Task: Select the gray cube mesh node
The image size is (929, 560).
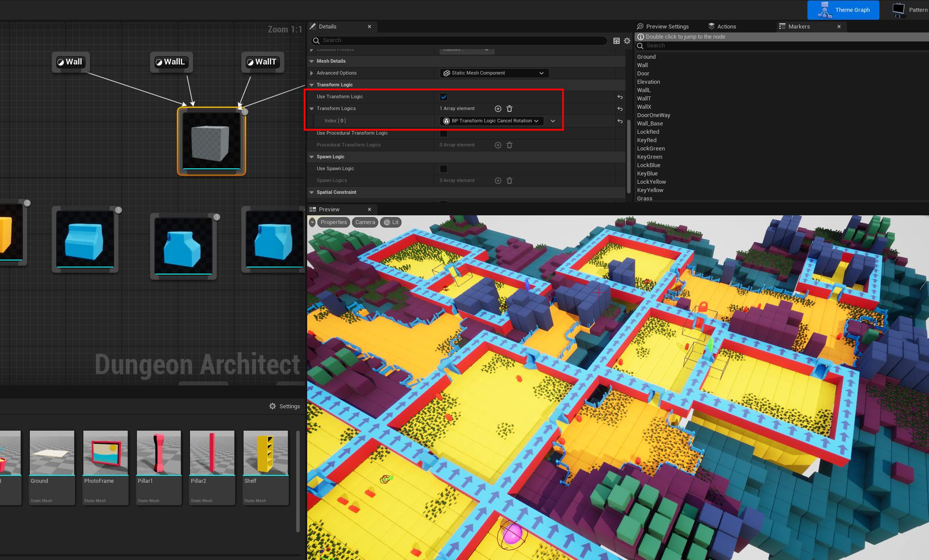Action: pyautogui.click(x=212, y=141)
